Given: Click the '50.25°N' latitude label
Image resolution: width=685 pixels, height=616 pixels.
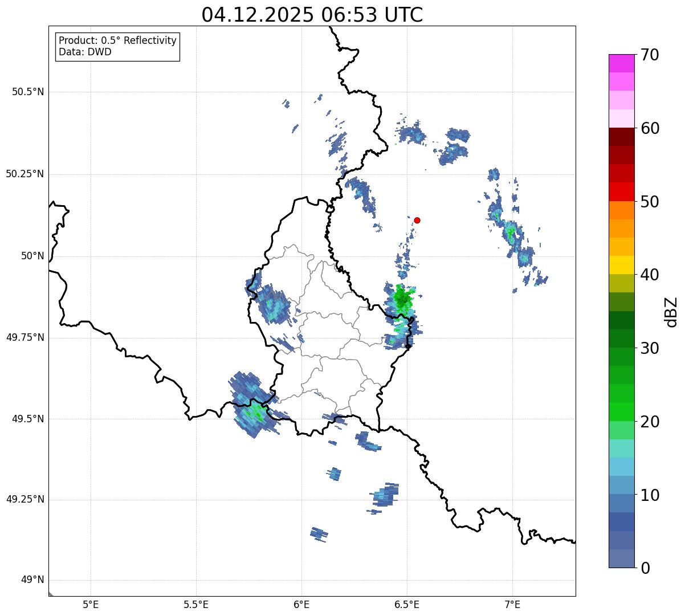Looking at the screenshot, I should (x=25, y=174).
